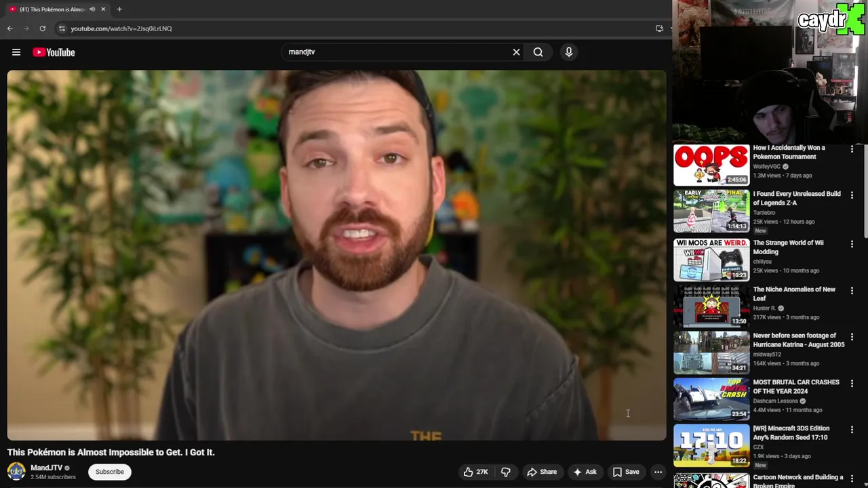Image resolution: width=868 pixels, height=488 pixels.
Task: Save video to a playlist
Action: pos(626,472)
